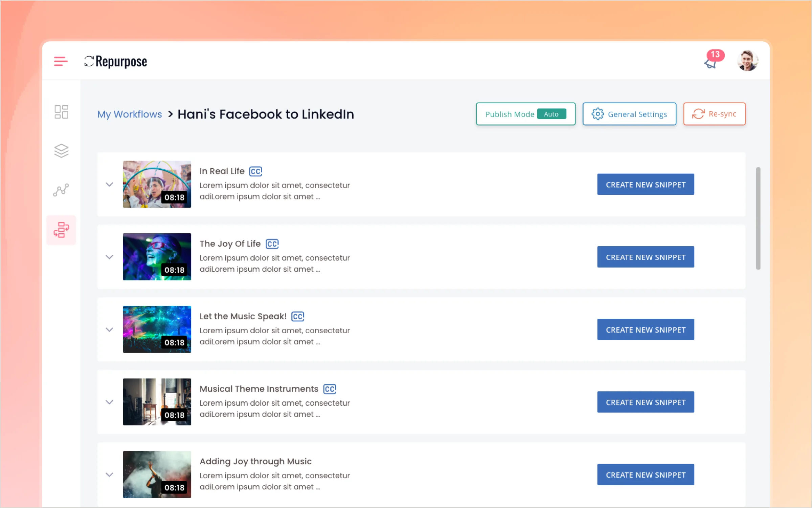
Task: Click the description under The Joy Of Life
Action: coord(275,263)
